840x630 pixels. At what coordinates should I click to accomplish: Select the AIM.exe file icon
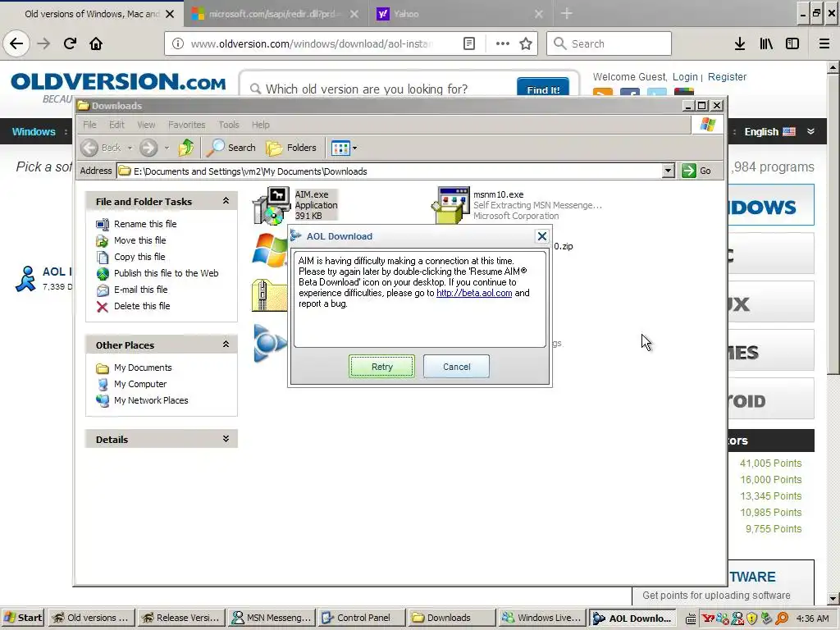click(x=272, y=205)
